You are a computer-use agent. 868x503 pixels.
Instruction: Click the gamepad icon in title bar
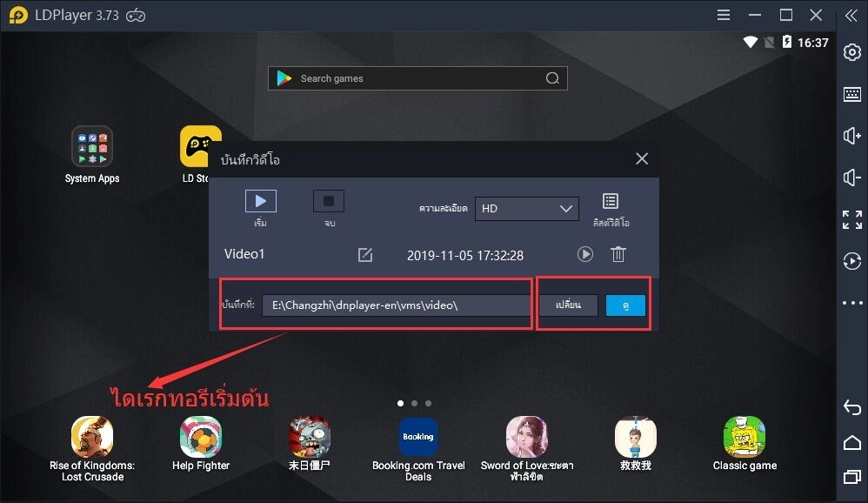coord(136,16)
